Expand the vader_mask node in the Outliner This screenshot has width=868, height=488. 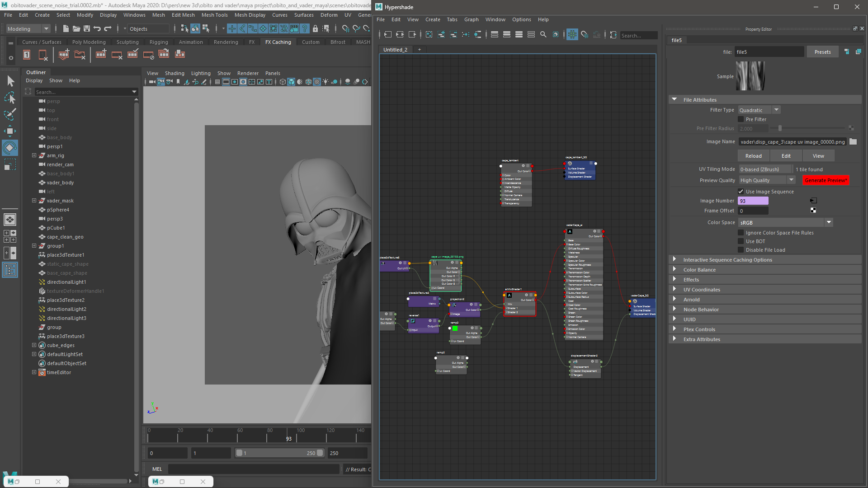(34, 201)
